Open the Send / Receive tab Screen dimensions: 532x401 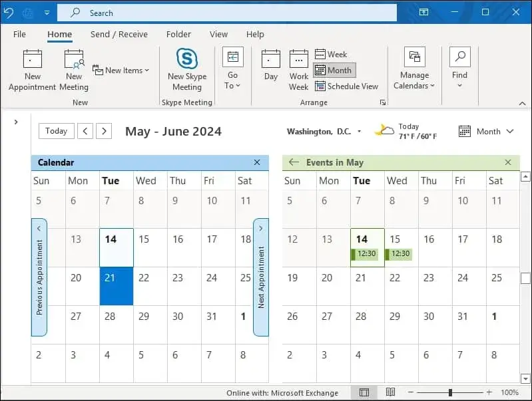tap(119, 34)
